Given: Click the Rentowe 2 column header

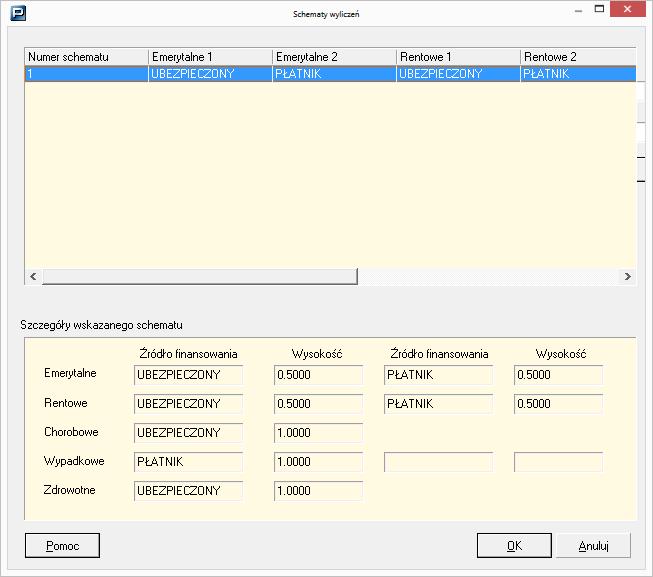Looking at the screenshot, I should click(x=578, y=57).
